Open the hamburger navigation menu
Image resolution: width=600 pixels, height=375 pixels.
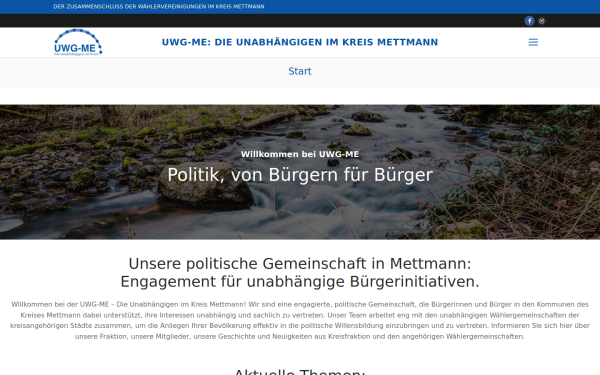pyautogui.click(x=533, y=42)
